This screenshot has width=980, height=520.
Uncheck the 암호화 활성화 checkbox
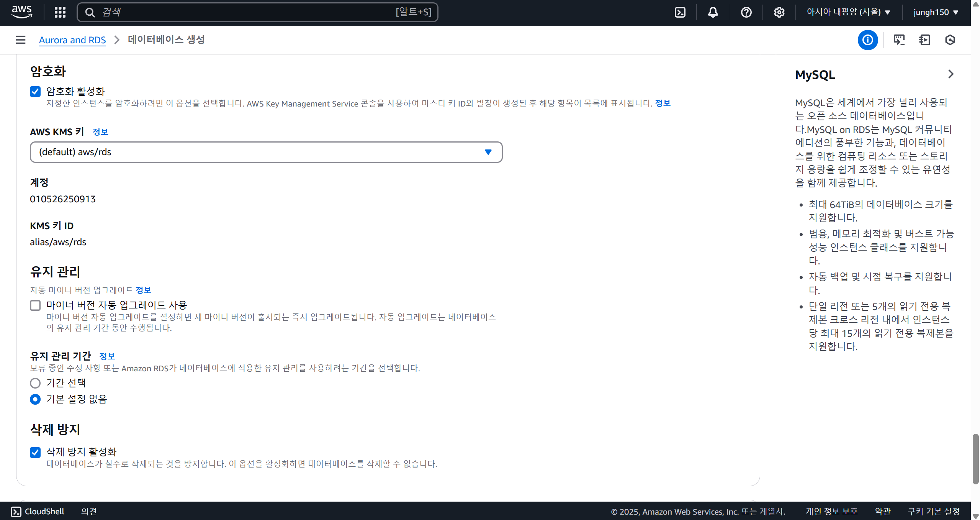pyautogui.click(x=35, y=92)
